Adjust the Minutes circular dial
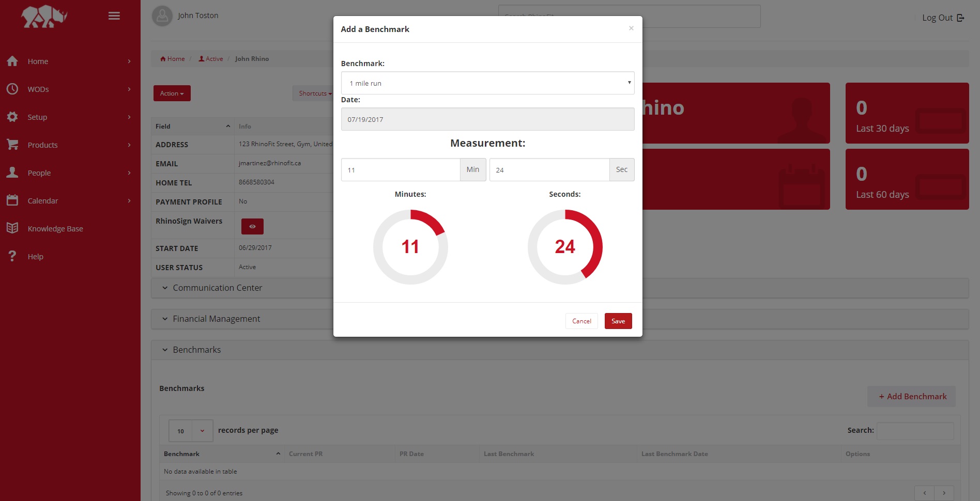980x501 pixels. (x=410, y=247)
